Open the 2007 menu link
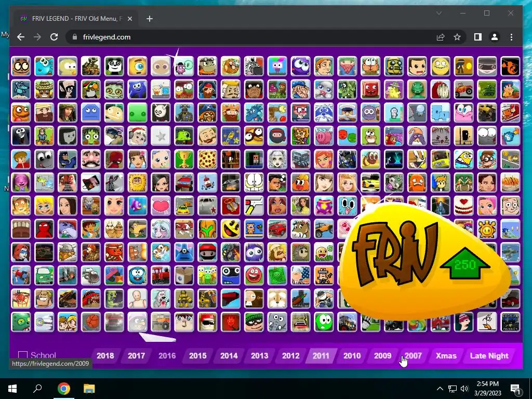The width and height of the screenshot is (532, 399). pos(413,355)
